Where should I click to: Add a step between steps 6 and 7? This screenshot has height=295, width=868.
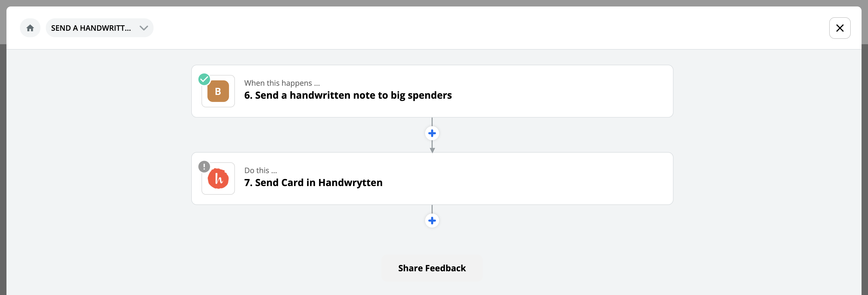(x=432, y=133)
